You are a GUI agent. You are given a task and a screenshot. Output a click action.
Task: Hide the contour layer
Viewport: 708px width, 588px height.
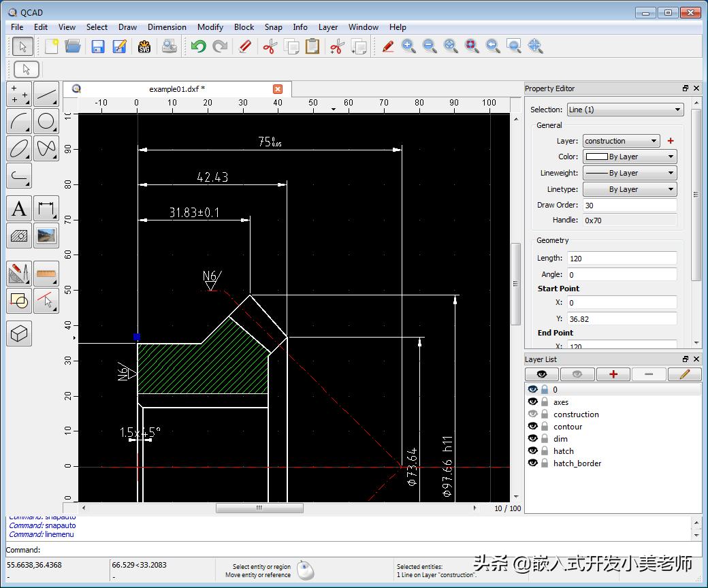533,426
